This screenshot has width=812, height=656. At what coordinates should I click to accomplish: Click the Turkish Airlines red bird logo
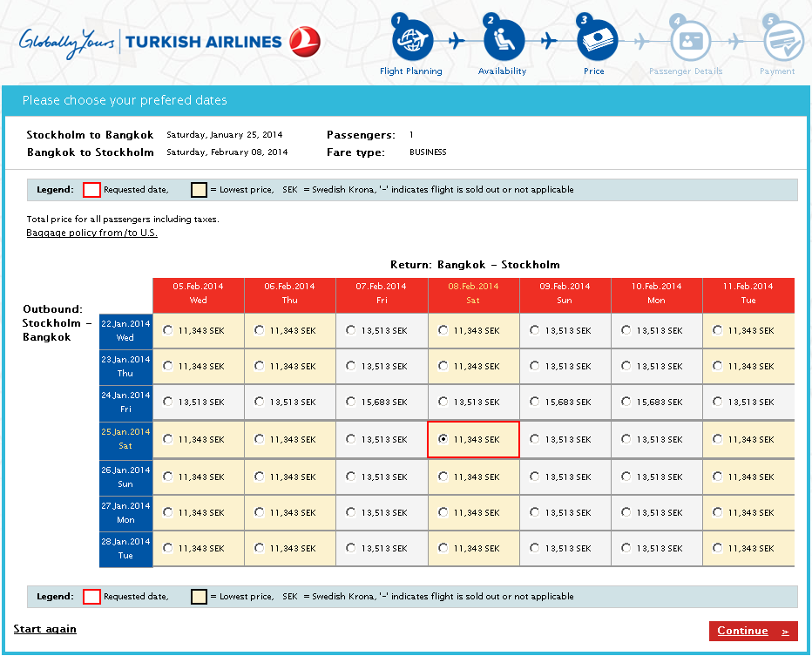pos(306,41)
